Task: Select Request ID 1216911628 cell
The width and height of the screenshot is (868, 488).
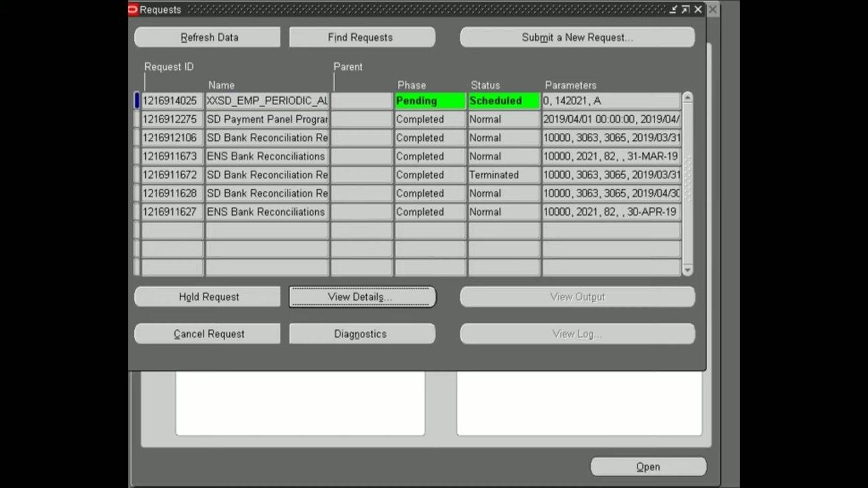Action: pos(172,193)
